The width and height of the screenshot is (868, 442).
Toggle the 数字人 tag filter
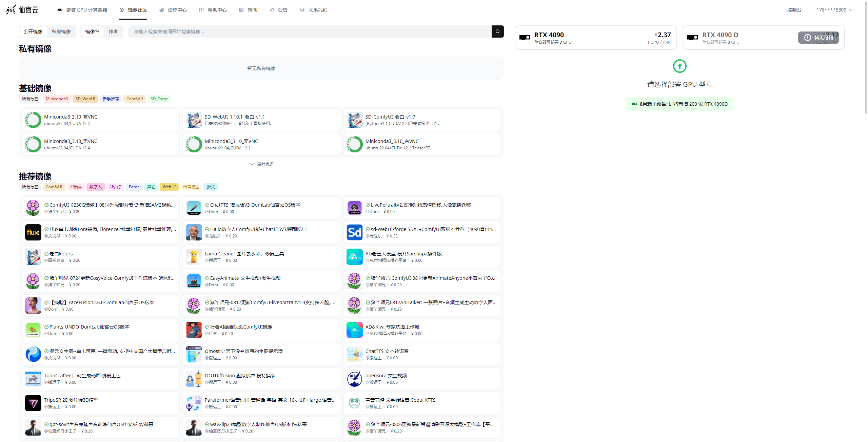point(96,187)
